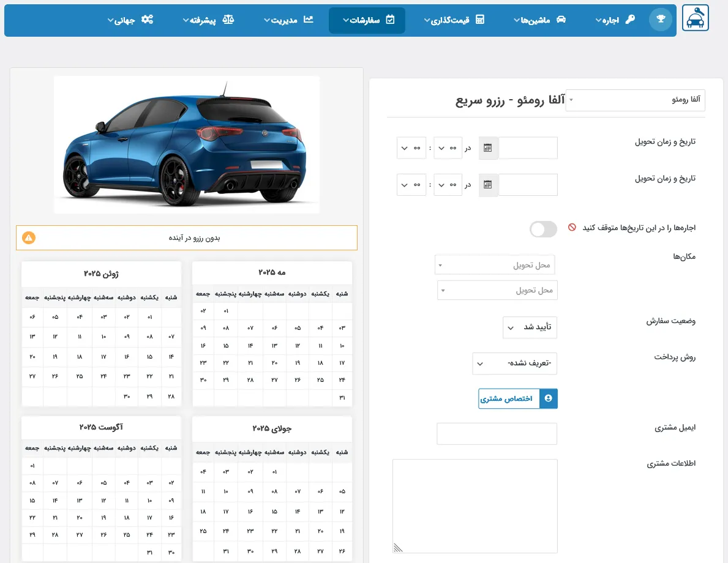Select day ۲۲ in جولای ۲۰۲۵ calendar

[x=274, y=531]
